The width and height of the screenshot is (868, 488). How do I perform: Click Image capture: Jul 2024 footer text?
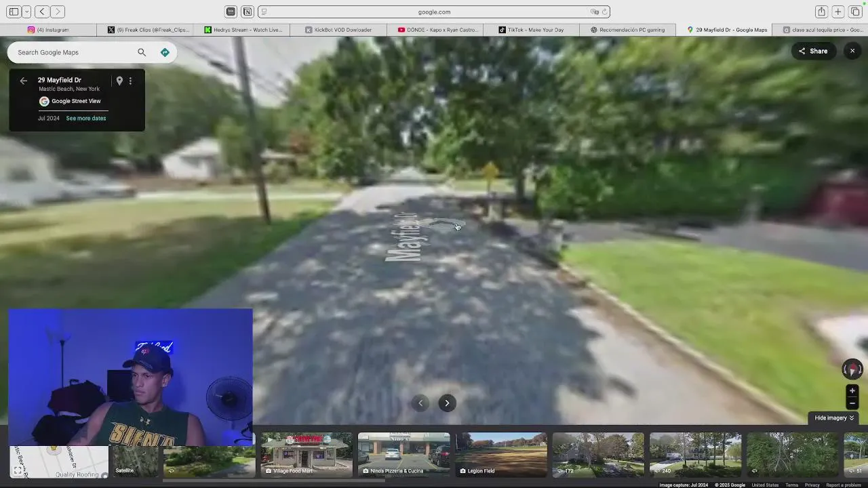(684, 485)
